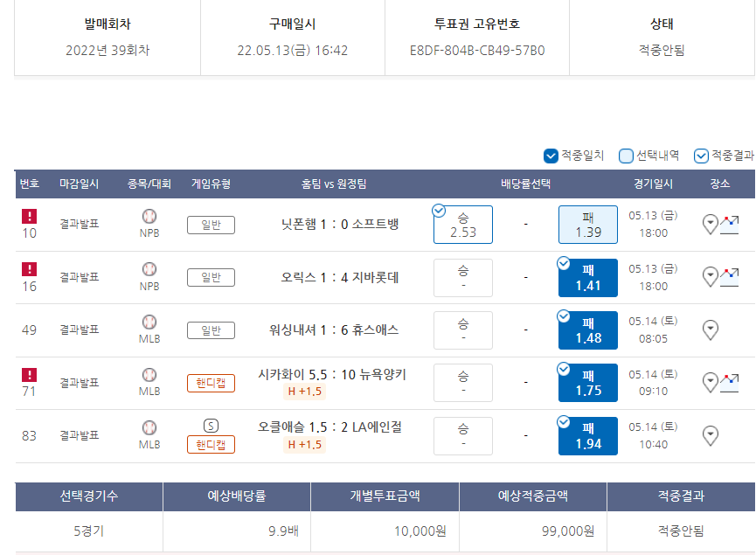
Task: Click the red alert icon for game 10
Action: 30,216
